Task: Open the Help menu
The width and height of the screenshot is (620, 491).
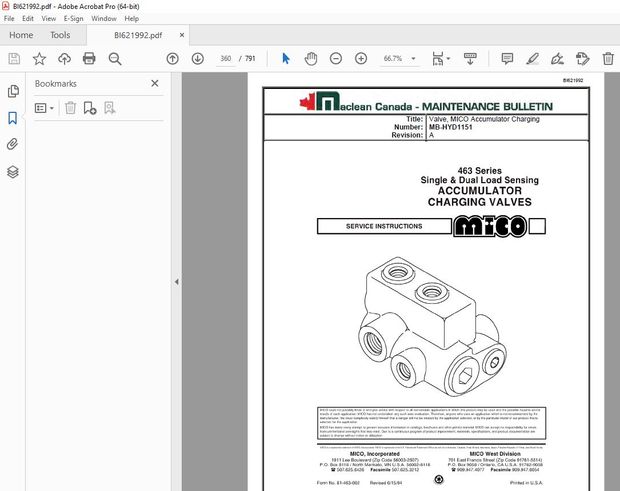Action: tap(132, 19)
